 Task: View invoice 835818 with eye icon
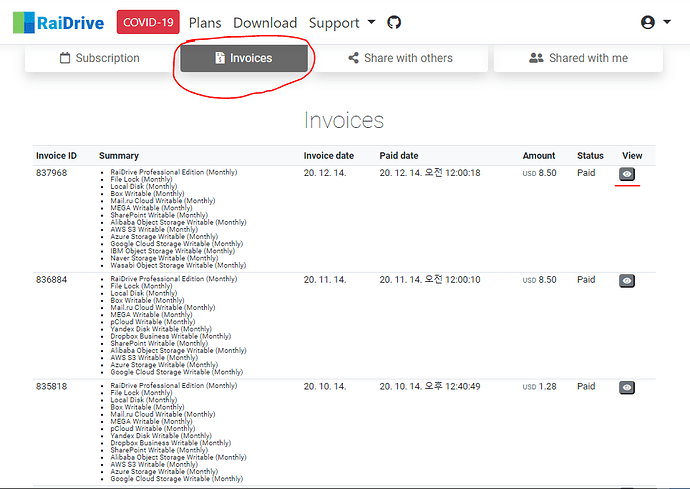[x=627, y=387]
